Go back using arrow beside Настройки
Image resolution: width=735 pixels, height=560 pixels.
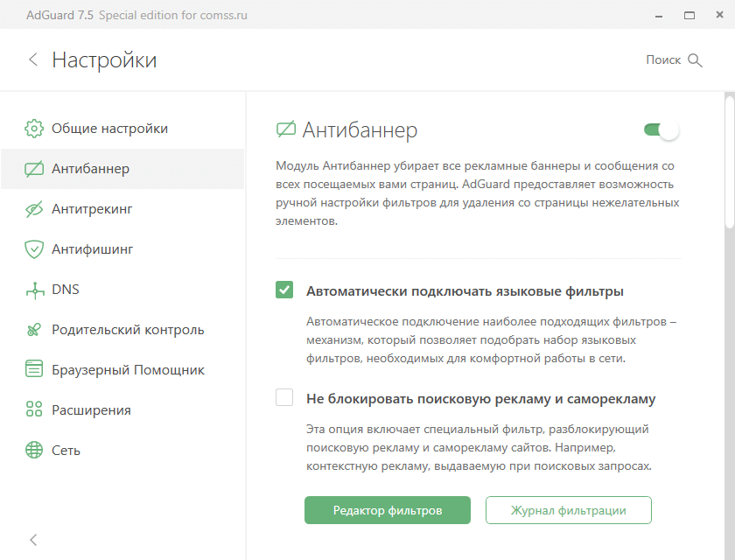click(x=33, y=59)
